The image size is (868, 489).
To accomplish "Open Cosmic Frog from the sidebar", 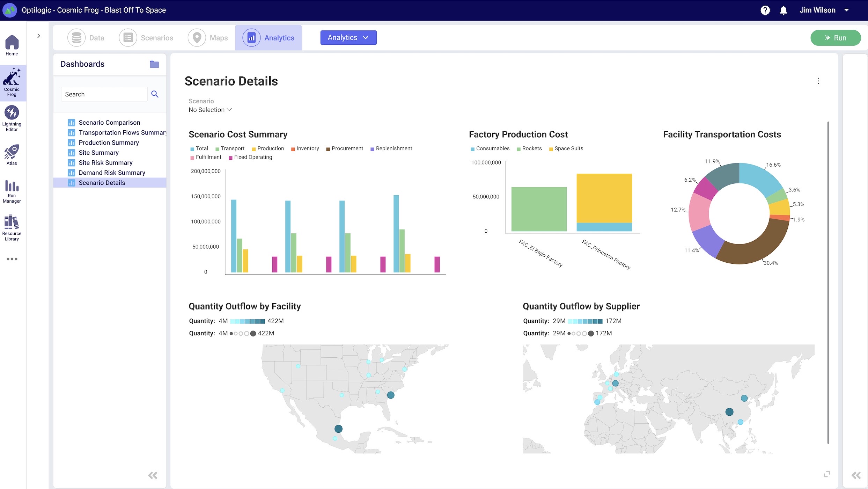I will click(x=12, y=82).
